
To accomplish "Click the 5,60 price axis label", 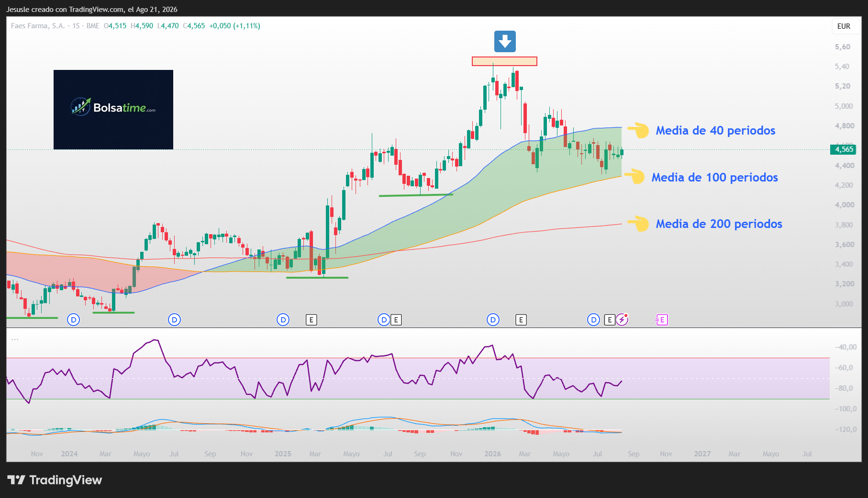I will tap(843, 47).
